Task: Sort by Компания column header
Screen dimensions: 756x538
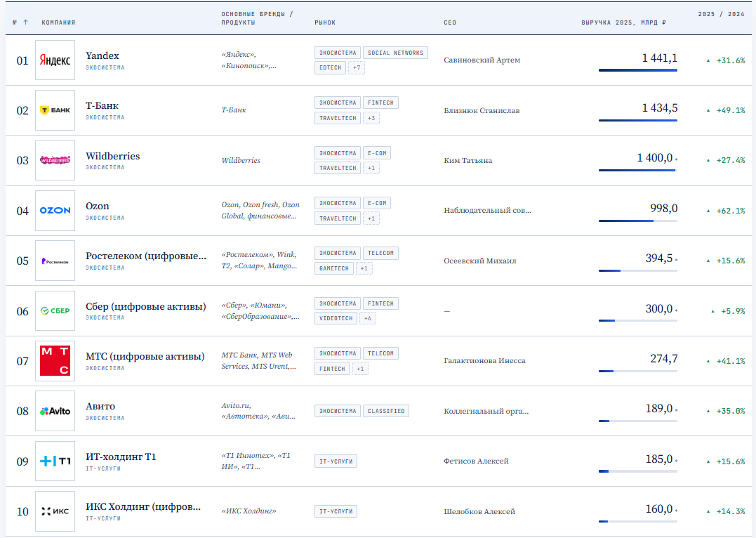Action: [x=58, y=22]
